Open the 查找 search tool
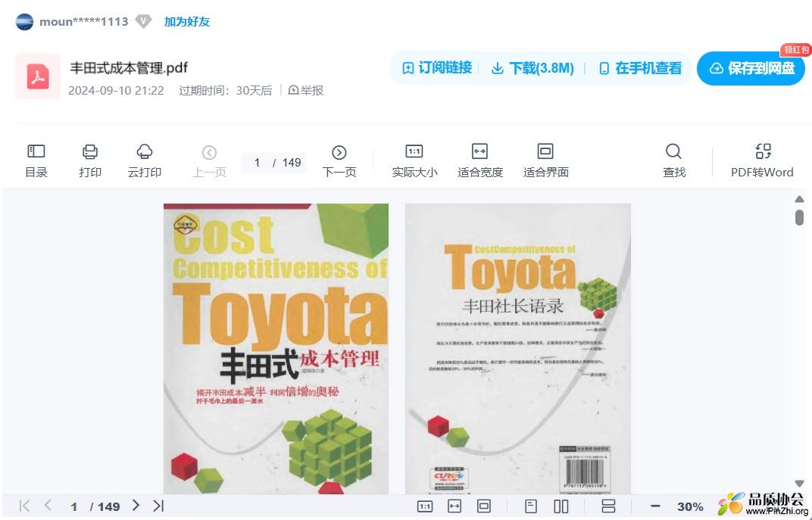This screenshot has width=812, height=520. [x=673, y=161]
